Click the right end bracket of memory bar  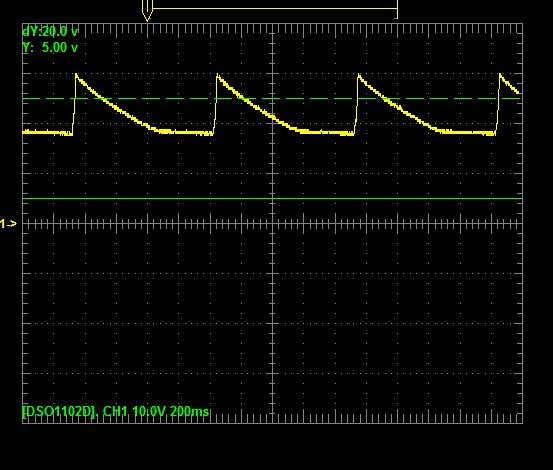tap(397, 10)
